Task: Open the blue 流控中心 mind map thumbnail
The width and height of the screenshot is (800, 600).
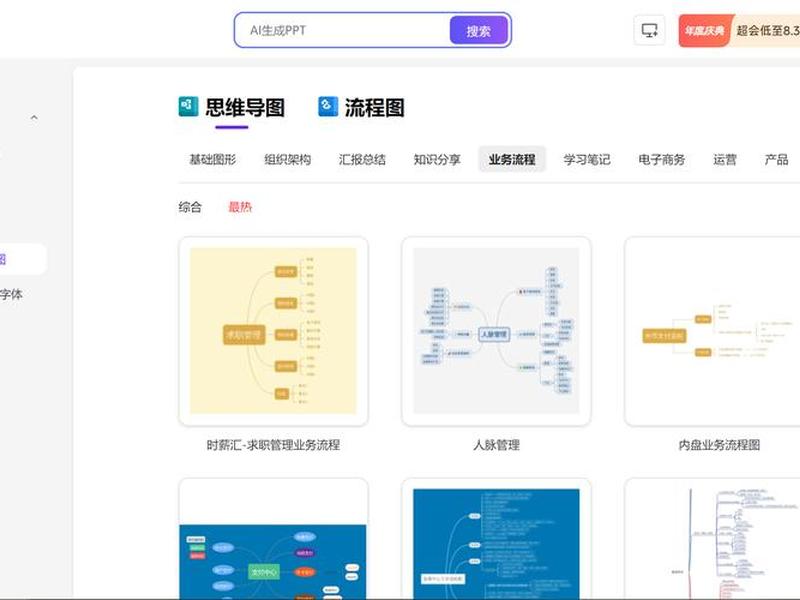Action: (x=273, y=539)
